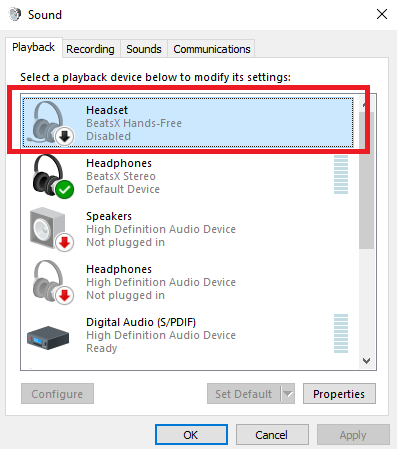Click the BeatsX Stereo volume level meter
Image resolution: width=397 pixels, height=449 pixels.
tap(341, 175)
